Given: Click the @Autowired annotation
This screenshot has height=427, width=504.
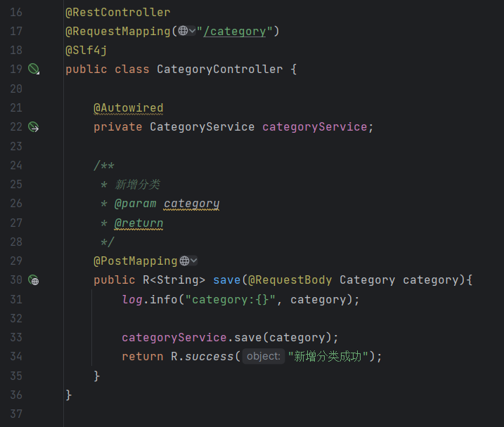Looking at the screenshot, I should click(x=129, y=108).
